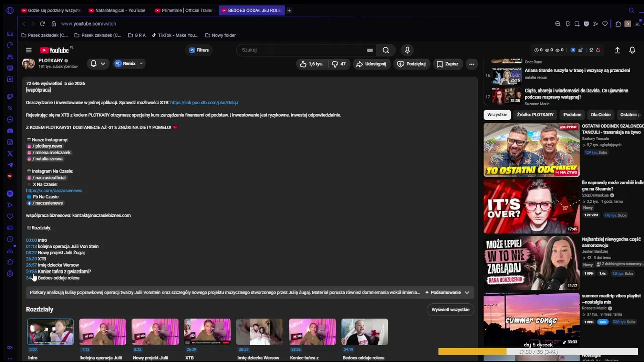Open 'It's Over?' indie game video thumbnail
This screenshot has height=362, width=644.
(531, 207)
